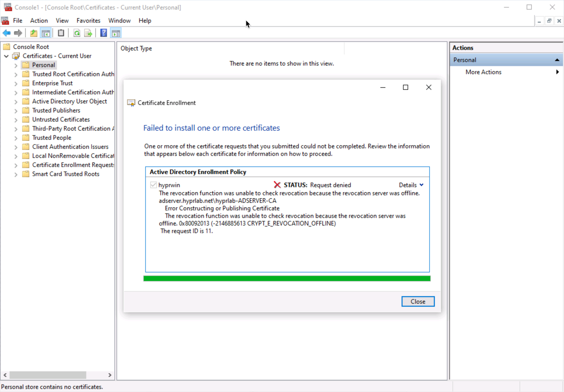Viewport: 564px width, 392px height.
Task: Select Certificate Enrollment Requests tree item
Action: click(73, 165)
